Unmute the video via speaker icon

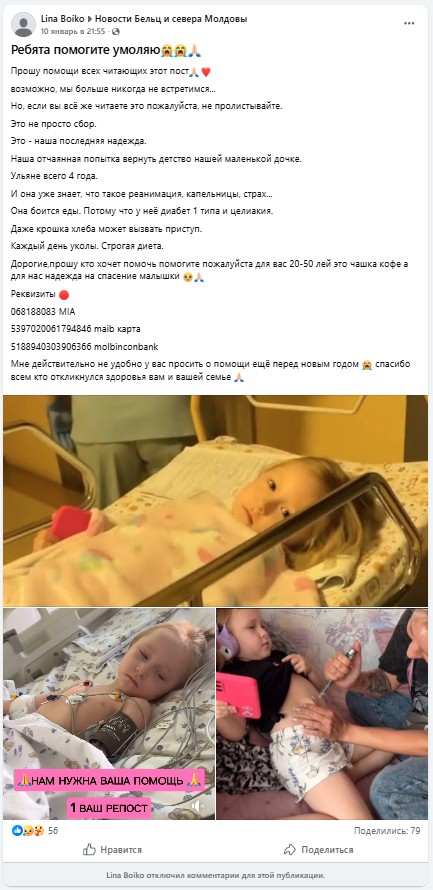197,805
